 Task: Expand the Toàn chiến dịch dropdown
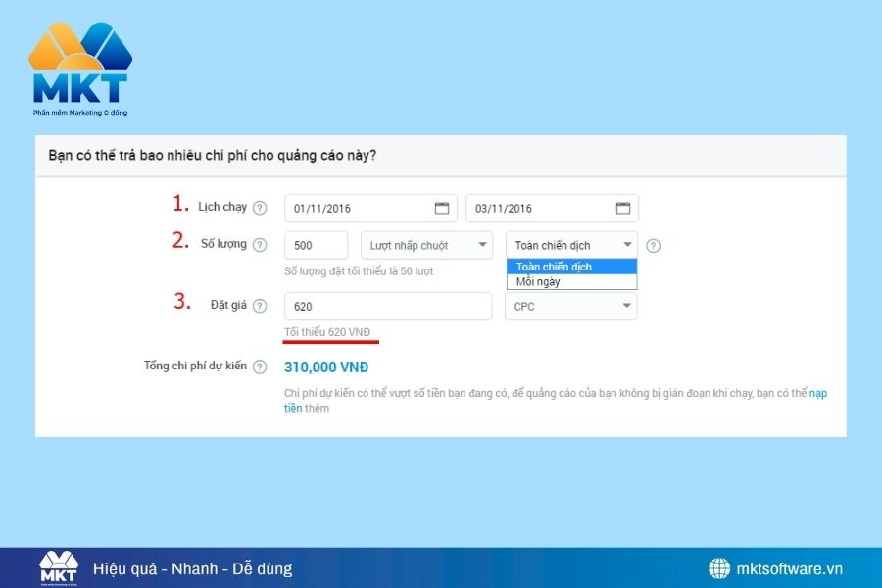point(570,244)
